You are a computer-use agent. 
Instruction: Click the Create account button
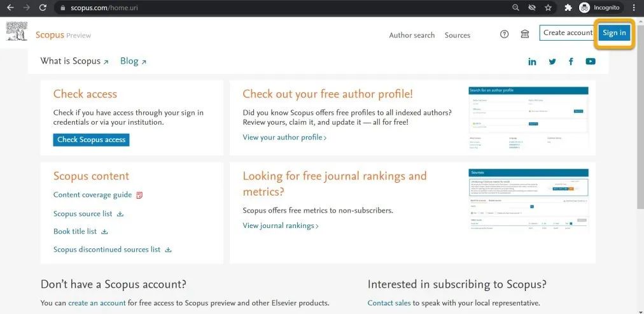pos(568,33)
